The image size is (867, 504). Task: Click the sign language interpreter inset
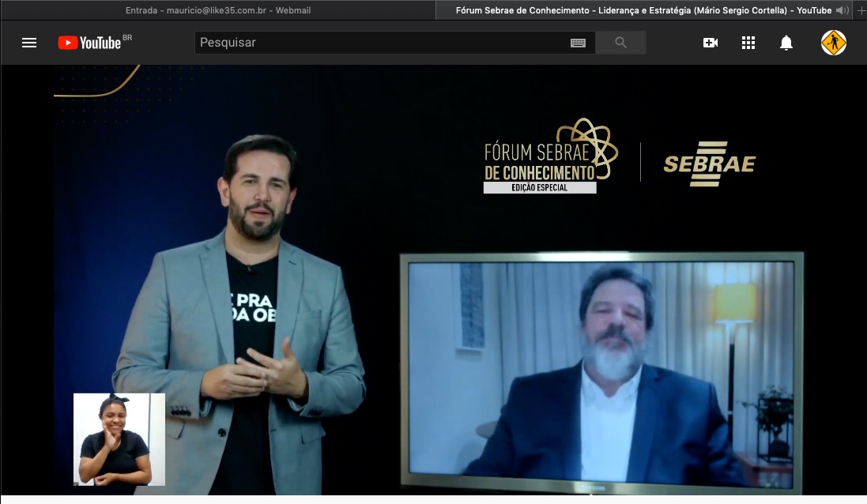[119, 439]
